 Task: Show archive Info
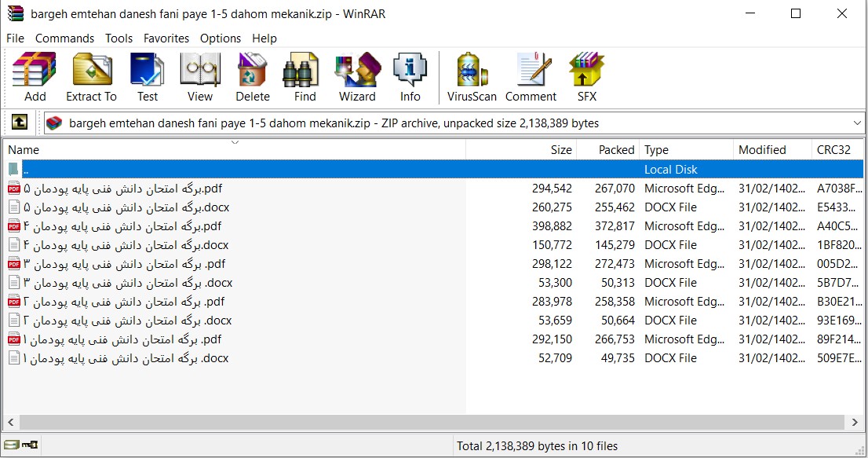coord(410,77)
